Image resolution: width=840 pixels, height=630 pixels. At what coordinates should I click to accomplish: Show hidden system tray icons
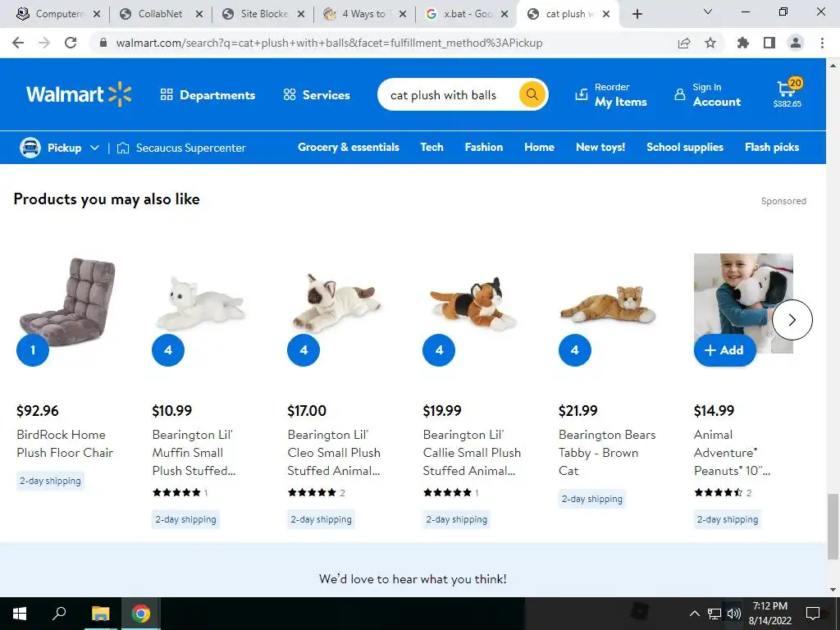[x=694, y=614]
